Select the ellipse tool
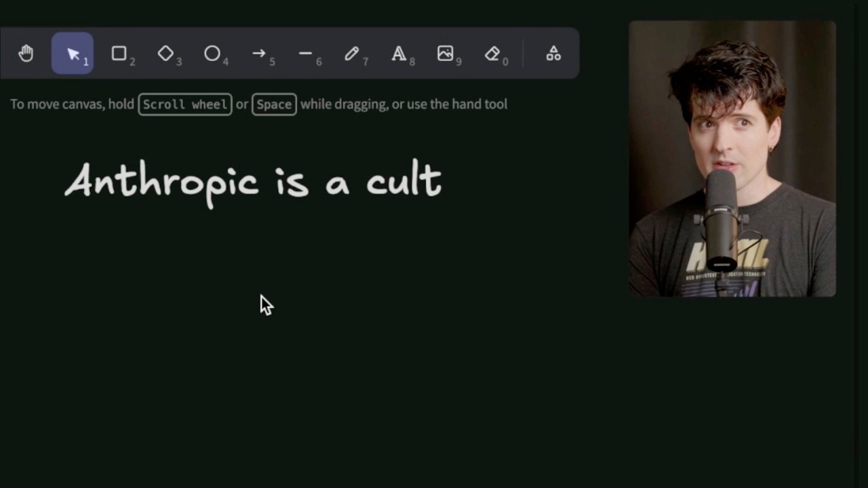Viewport: 868px width, 488px height. 212,54
